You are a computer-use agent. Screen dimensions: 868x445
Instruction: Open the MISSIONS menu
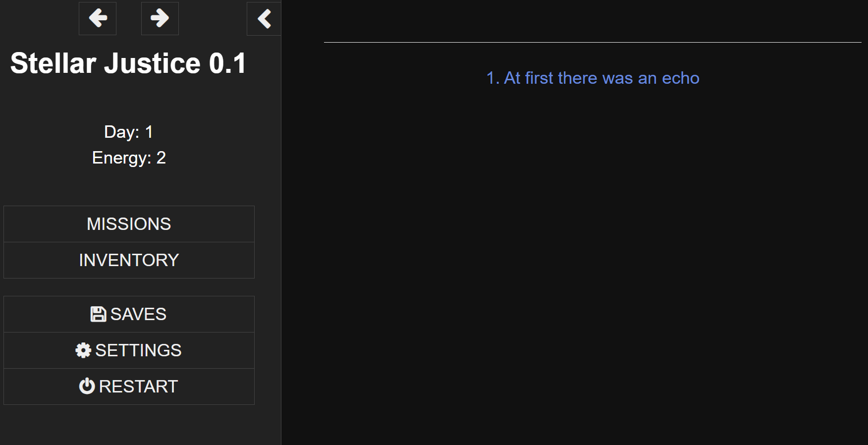coord(129,224)
